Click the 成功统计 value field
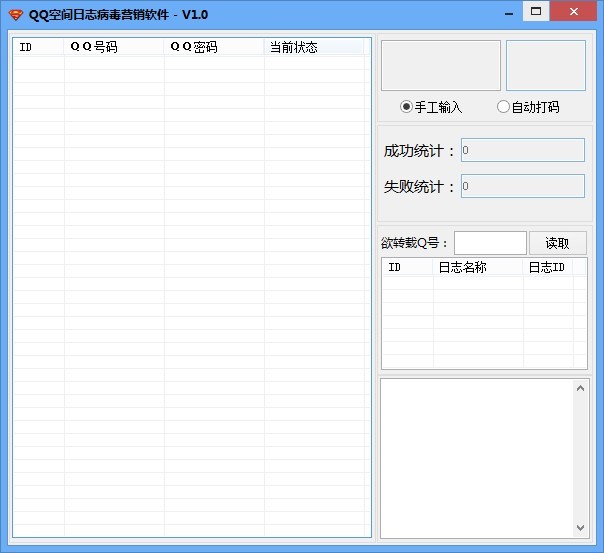Viewport: 604px width, 553px height. click(523, 150)
